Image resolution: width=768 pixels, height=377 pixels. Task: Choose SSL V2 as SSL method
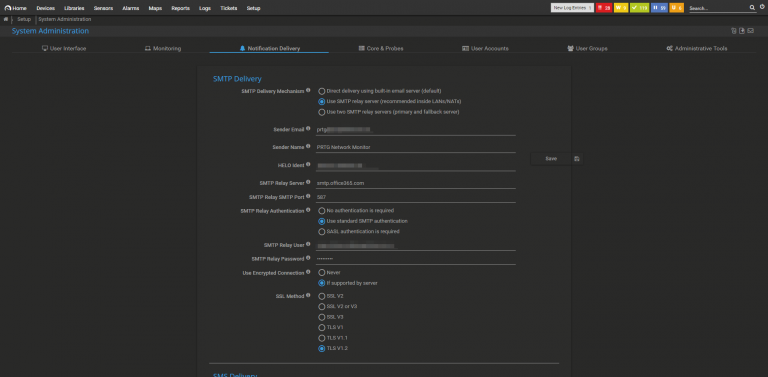[x=321, y=296]
